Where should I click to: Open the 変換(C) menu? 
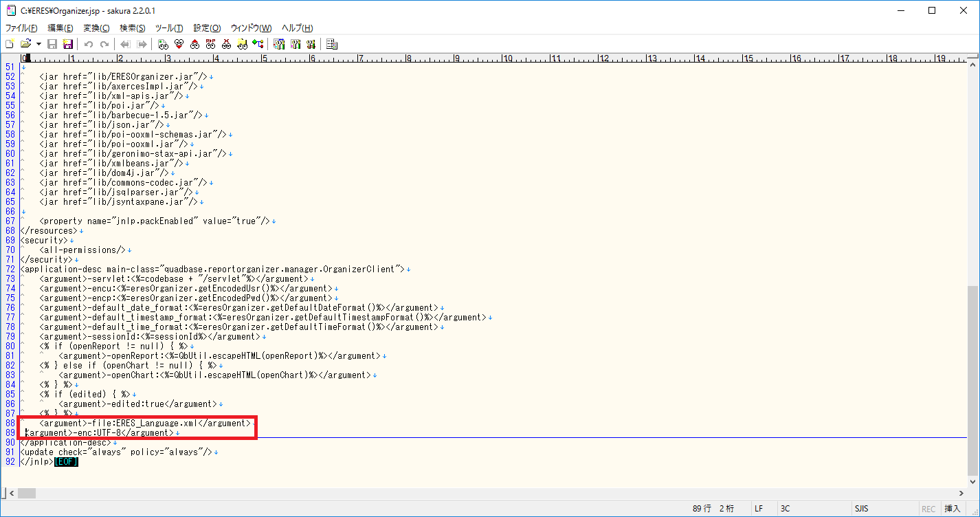(96, 28)
